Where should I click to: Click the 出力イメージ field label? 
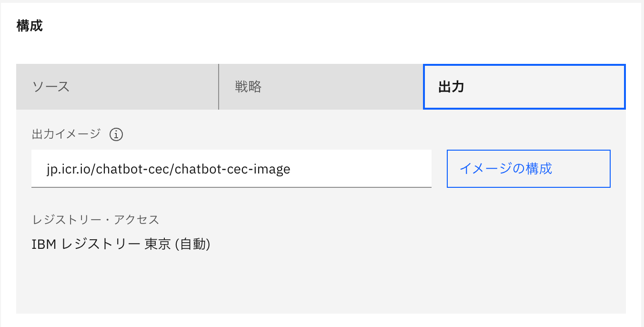(65, 134)
